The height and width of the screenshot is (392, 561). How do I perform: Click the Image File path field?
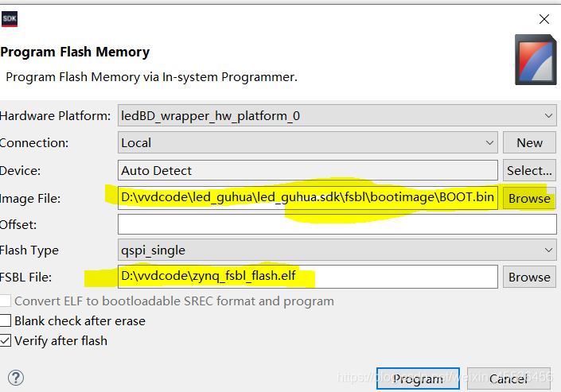tap(308, 197)
